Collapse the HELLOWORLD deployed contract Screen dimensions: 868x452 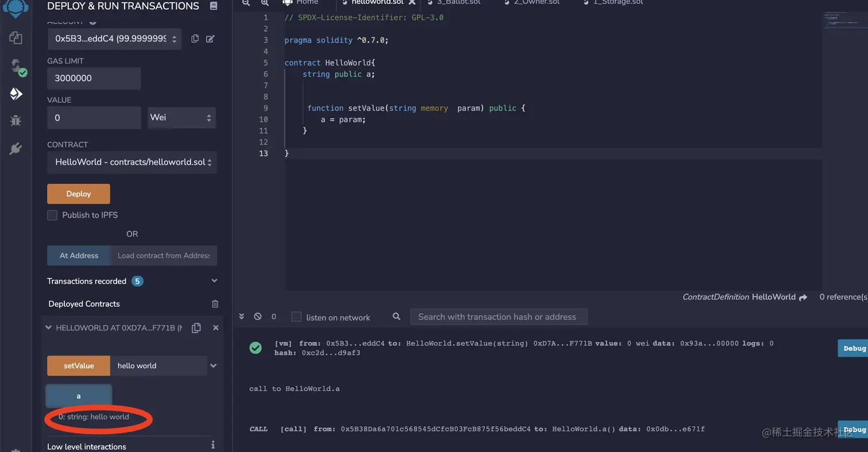(48, 328)
